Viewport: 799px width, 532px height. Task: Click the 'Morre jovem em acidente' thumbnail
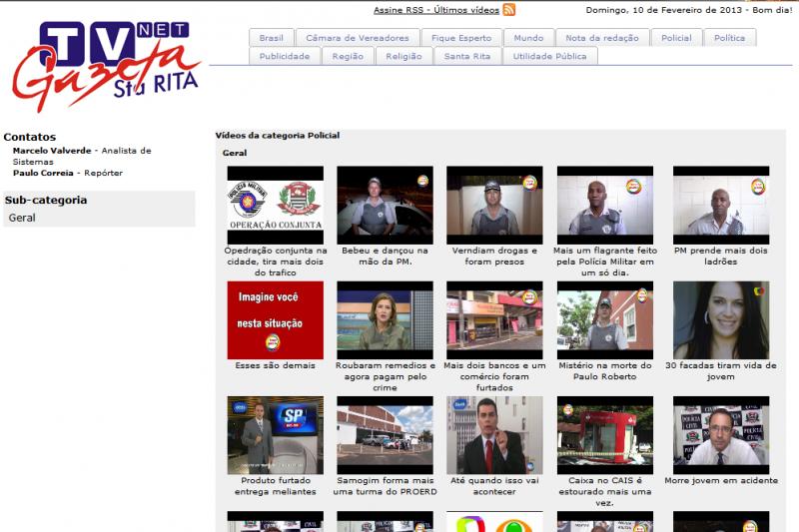pyautogui.click(x=720, y=434)
